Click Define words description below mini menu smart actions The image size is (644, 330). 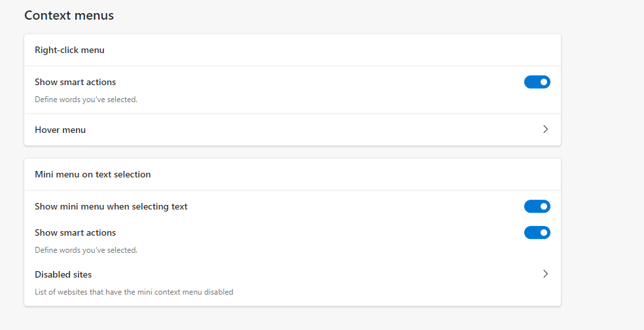pos(86,250)
